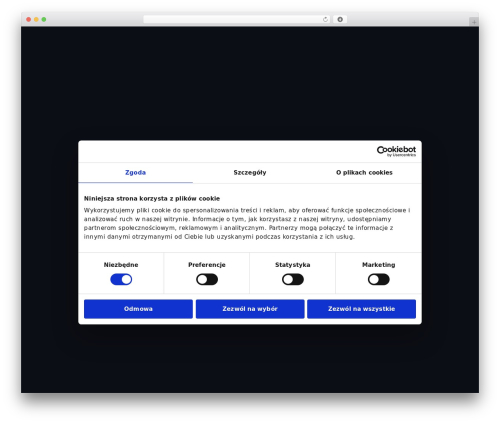The width and height of the screenshot is (500, 423).
Task: Click the Niezbędne label
Action: [121, 265]
